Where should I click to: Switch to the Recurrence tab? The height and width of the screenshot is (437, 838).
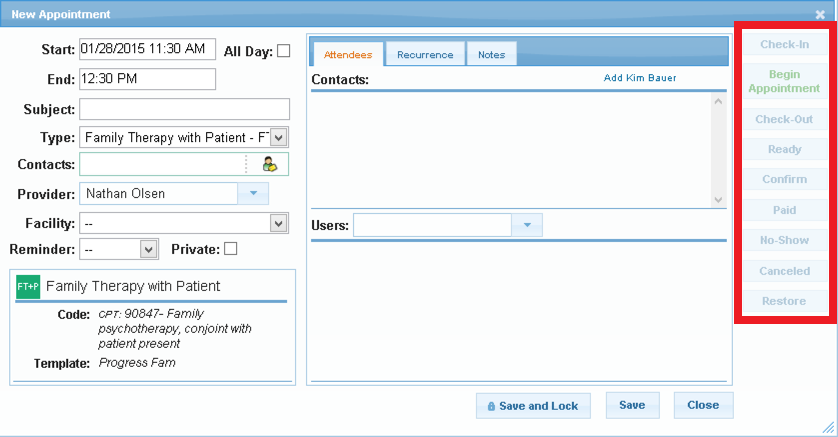pos(425,54)
